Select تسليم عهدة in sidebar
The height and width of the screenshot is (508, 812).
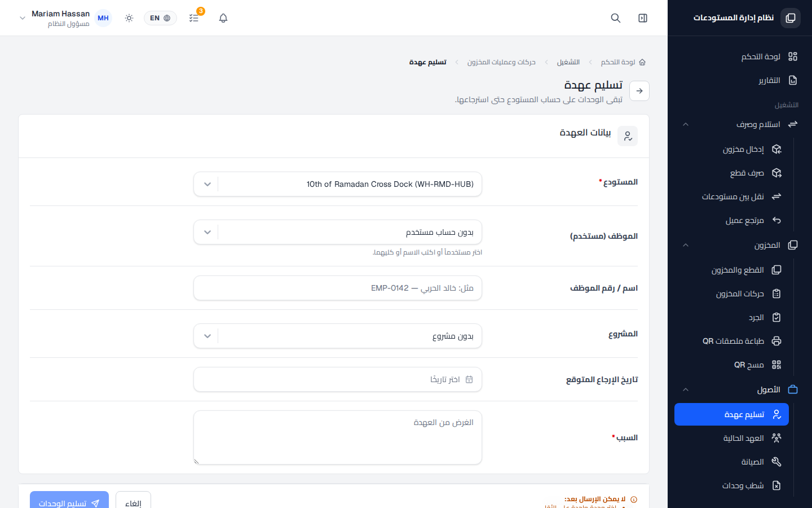pos(732,414)
